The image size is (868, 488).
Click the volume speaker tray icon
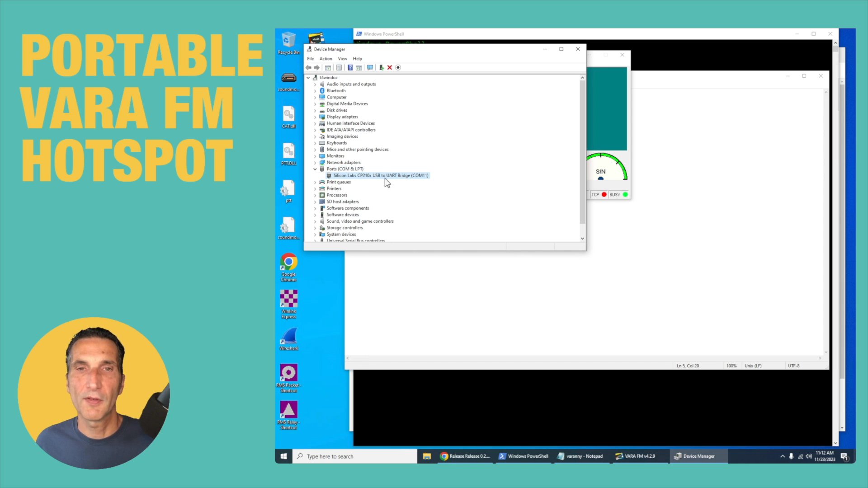point(809,456)
